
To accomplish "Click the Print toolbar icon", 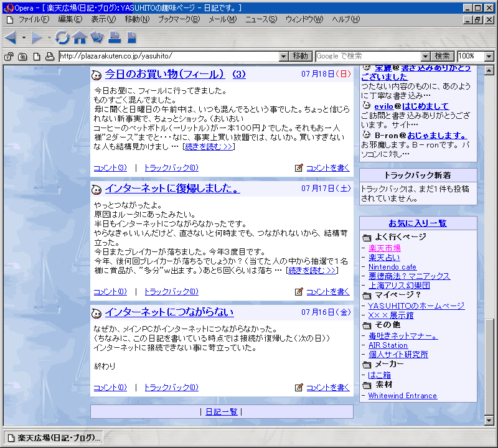I will [x=115, y=37].
